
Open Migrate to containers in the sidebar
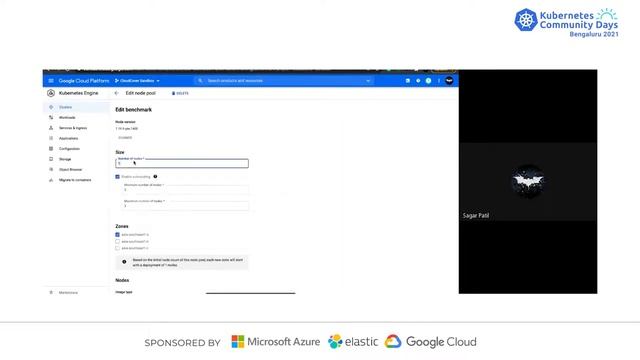(x=76, y=180)
